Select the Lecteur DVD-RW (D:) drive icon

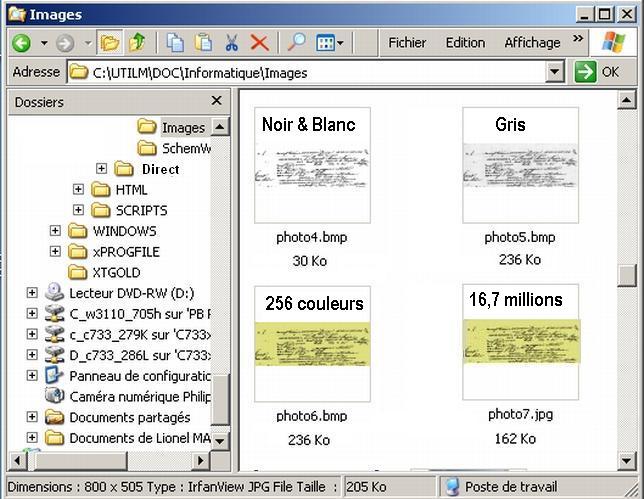pyautogui.click(x=54, y=292)
